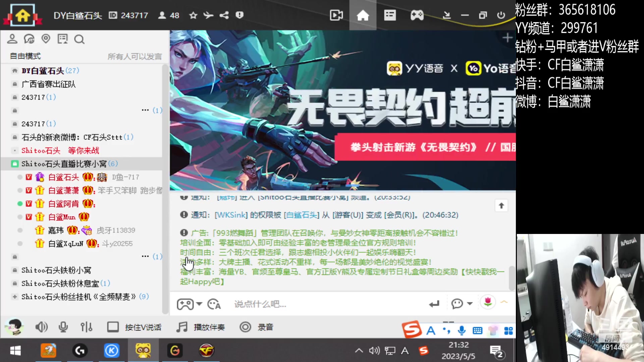Expand the gift panel chevron
The height and width of the screenshot is (362, 644).
point(504,302)
